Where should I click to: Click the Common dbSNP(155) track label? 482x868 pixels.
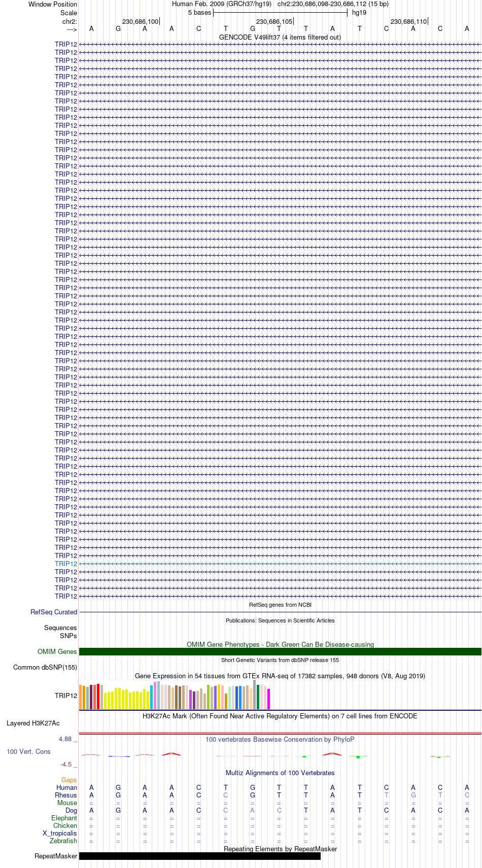(45, 667)
